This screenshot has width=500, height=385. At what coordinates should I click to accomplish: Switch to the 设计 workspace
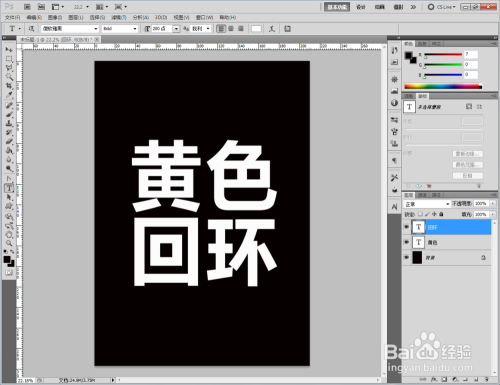click(x=361, y=7)
